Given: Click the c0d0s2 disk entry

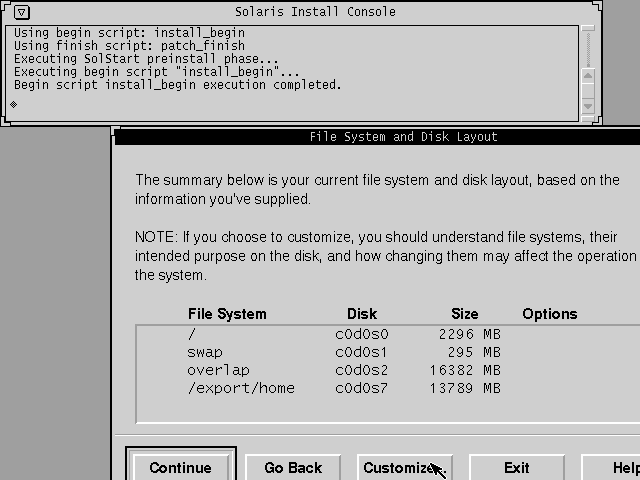Looking at the screenshot, I should pyautogui.click(x=361, y=370).
